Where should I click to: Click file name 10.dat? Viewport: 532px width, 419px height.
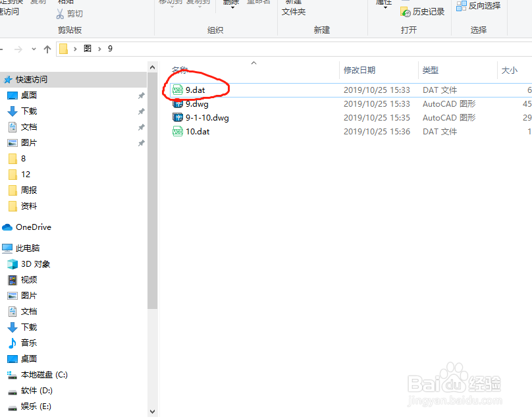[198, 131]
